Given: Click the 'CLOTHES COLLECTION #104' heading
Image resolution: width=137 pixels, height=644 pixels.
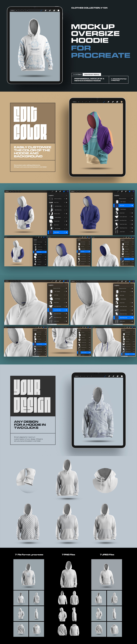Looking at the screenshot, I should (x=89, y=8).
